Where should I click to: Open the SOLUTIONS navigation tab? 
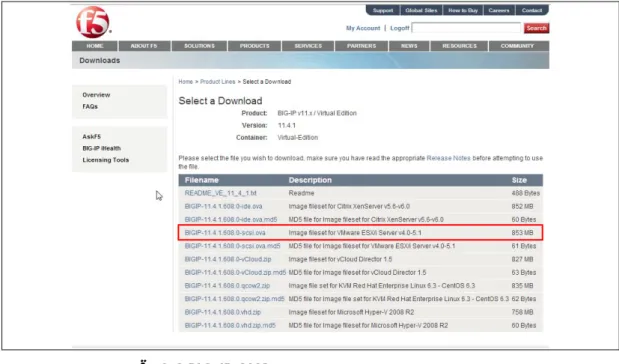tap(199, 46)
